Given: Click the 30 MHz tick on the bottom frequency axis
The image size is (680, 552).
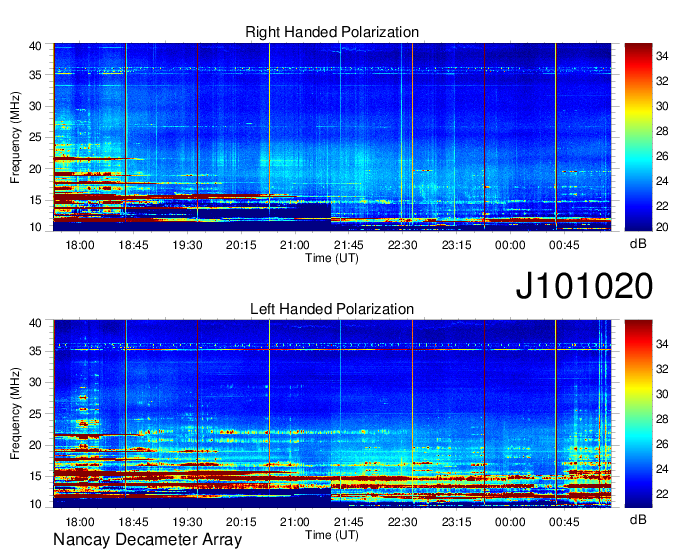Looking at the screenshot, I should click(x=36, y=382).
